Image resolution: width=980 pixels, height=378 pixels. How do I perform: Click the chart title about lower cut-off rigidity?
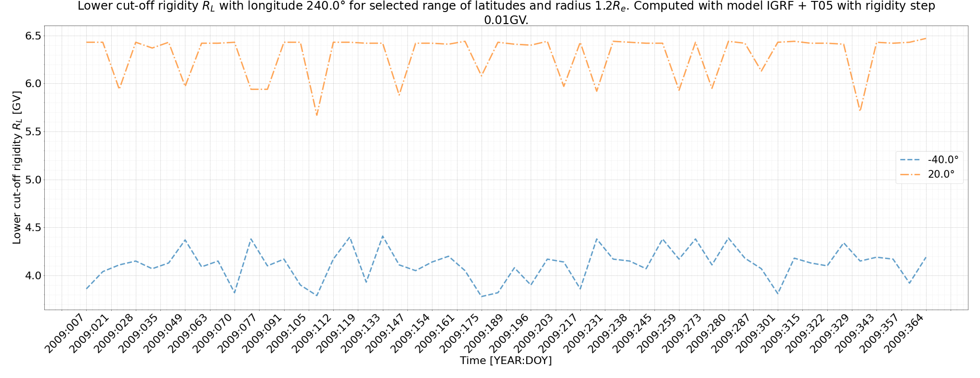click(x=506, y=13)
